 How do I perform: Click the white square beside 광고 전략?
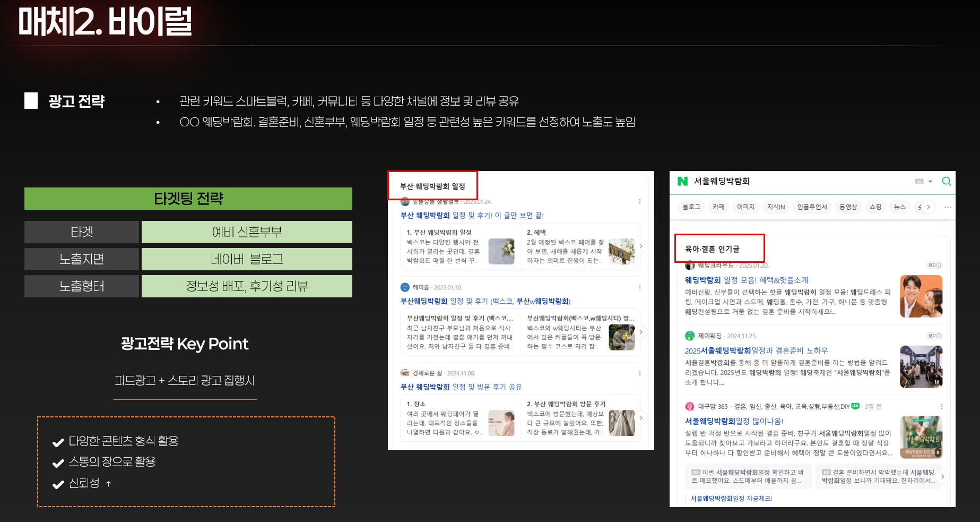point(31,101)
